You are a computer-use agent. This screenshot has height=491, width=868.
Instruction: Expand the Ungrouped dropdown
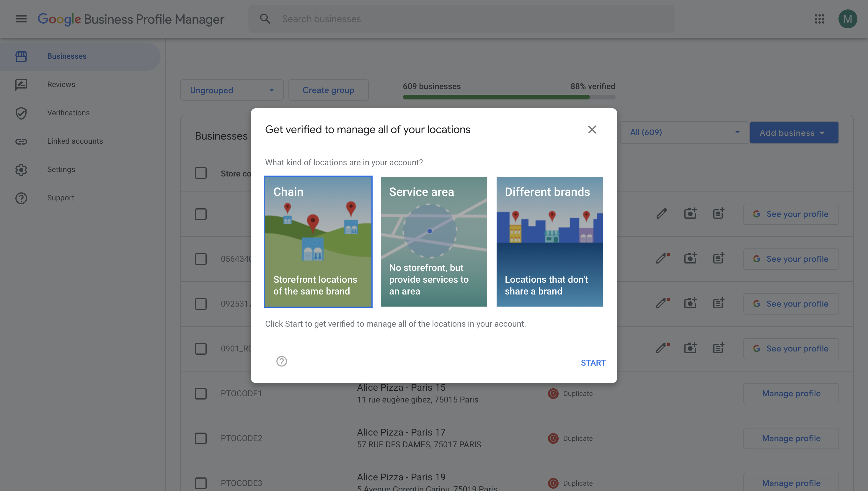click(232, 90)
